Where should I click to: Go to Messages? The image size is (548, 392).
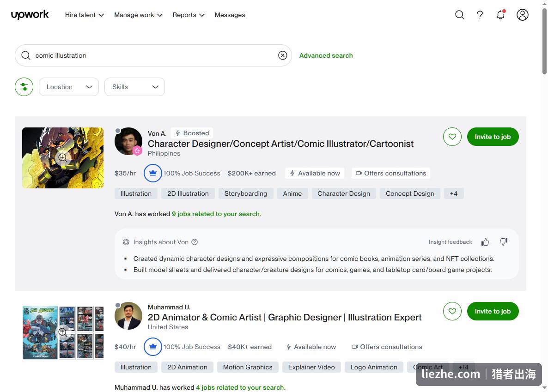tap(230, 15)
